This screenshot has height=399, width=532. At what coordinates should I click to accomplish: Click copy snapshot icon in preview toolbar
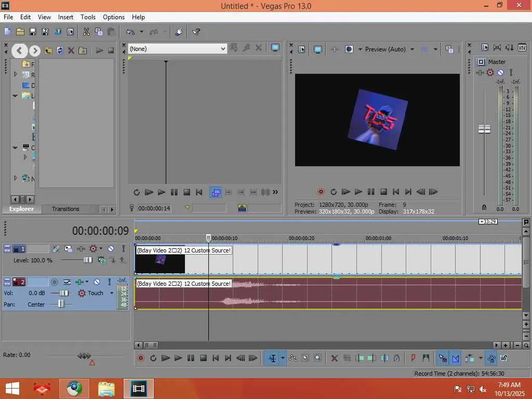[x=449, y=49]
